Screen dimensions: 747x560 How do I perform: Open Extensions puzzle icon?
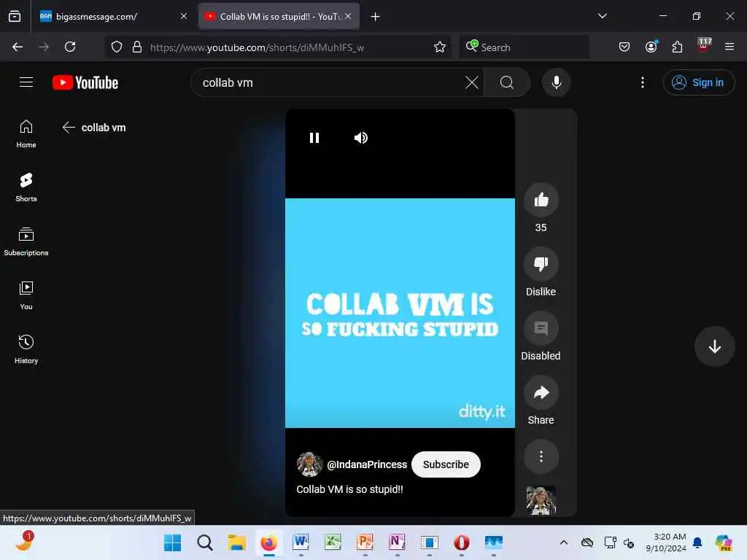pos(677,47)
